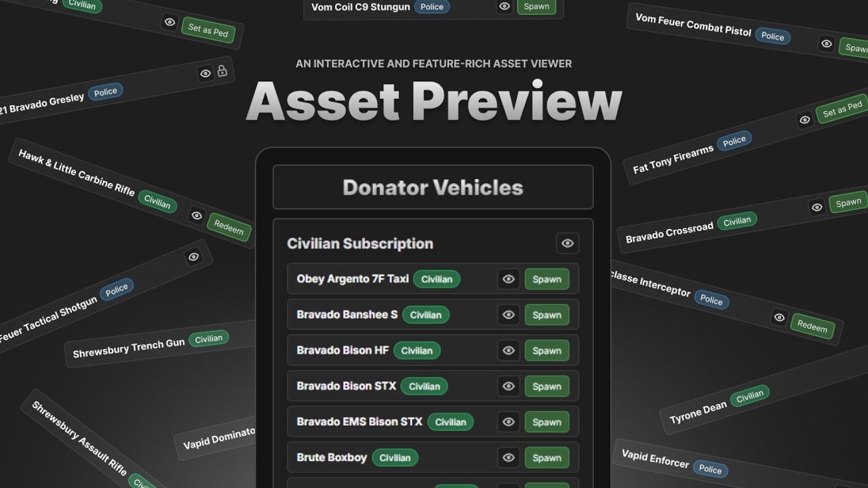Image resolution: width=868 pixels, height=488 pixels.
Task: Redeem Hawk & Little Carbine Rifle
Action: tap(229, 228)
